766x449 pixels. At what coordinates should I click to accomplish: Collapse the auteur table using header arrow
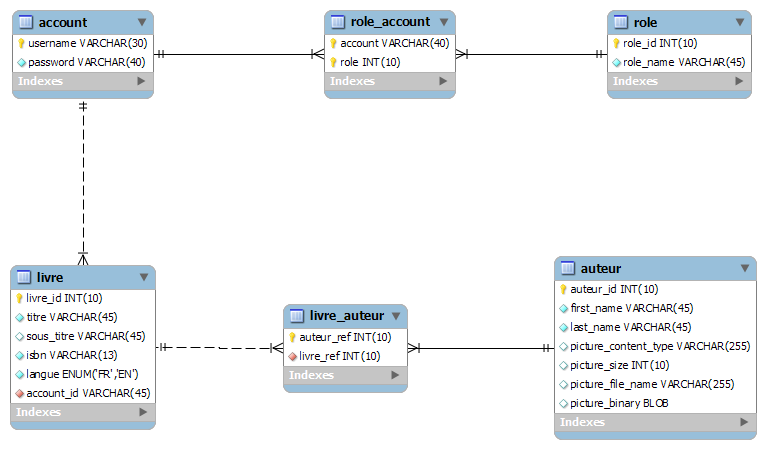[x=744, y=268]
